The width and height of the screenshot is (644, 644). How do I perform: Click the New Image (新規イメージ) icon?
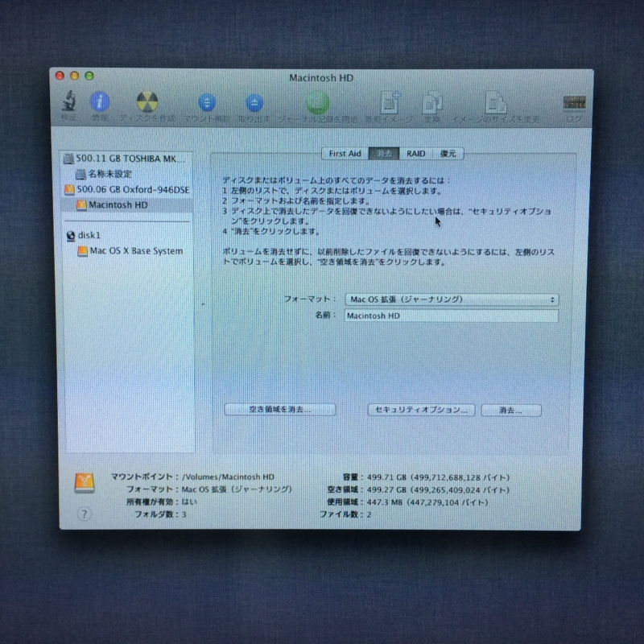390,102
